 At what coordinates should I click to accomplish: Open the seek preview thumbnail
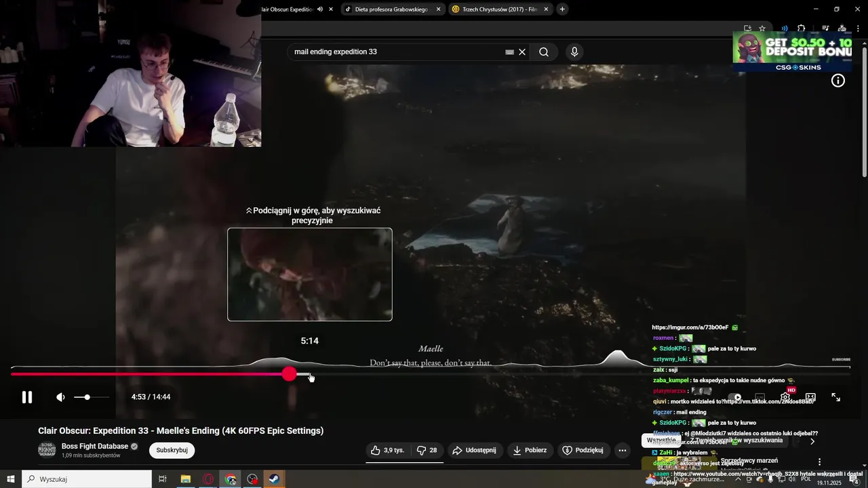click(x=310, y=274)
